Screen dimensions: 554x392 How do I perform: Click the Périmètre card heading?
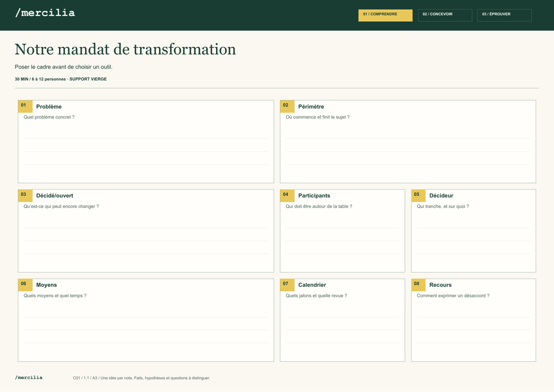(x=311, y=107)
